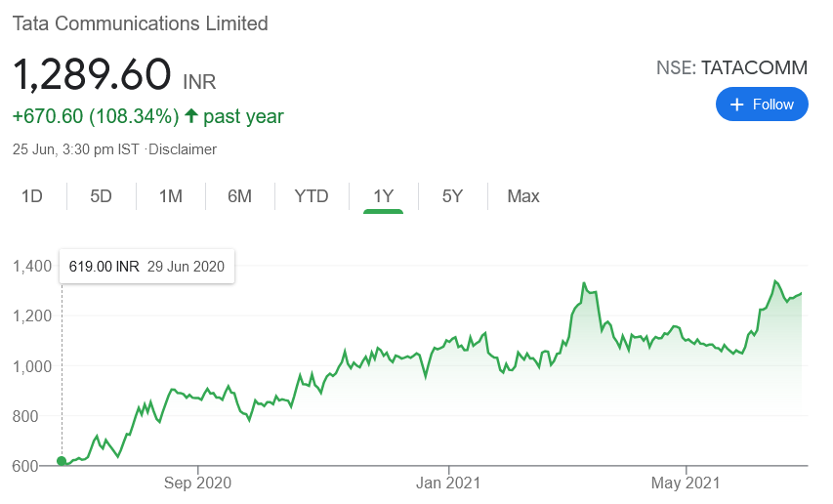Click the 619.00 INR tooltip box
Viewport: 833px width, 504px height.
coord(146,267)
